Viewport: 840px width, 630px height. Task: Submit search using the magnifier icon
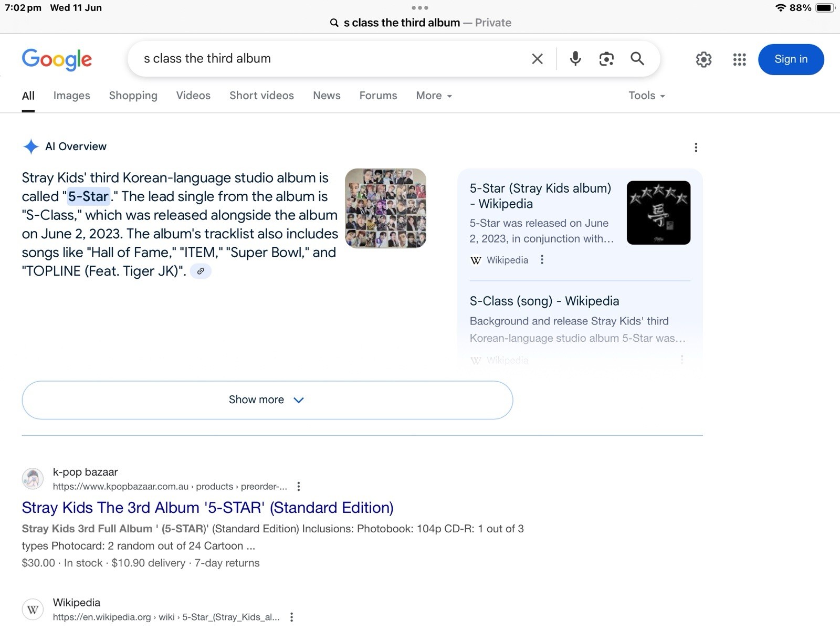click(x=637, y=59)
